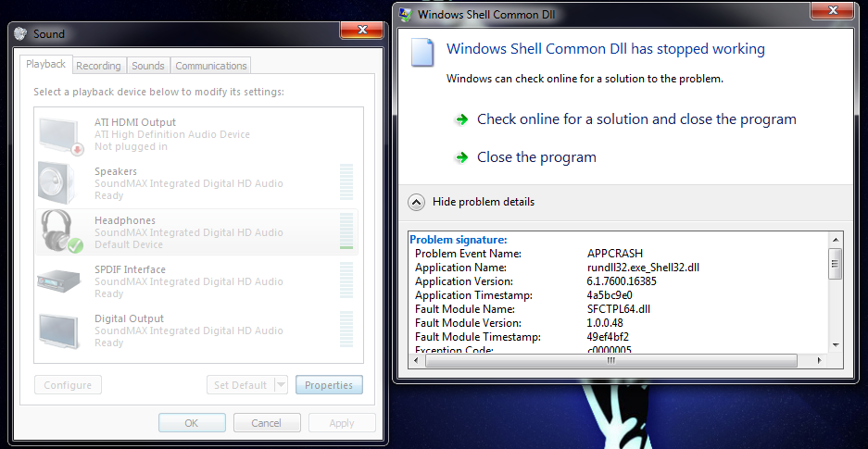Screen dimensions: 868x449
Task: Click green arrow beside Close the program
Action: point(461,158)
